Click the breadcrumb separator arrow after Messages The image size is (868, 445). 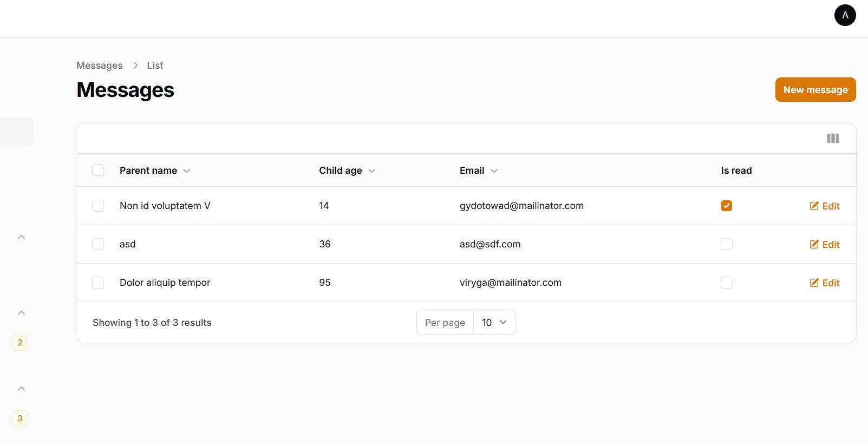point(135,66)
